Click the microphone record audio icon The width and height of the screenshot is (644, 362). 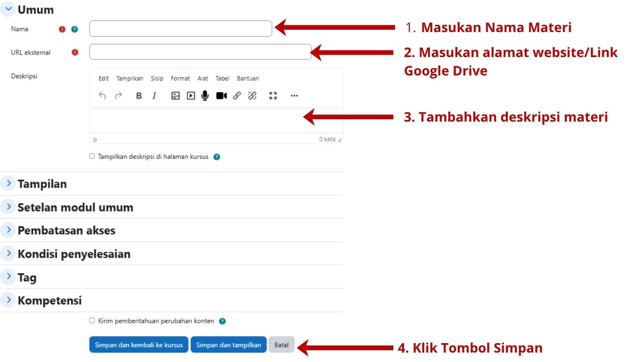click(205, 96)
